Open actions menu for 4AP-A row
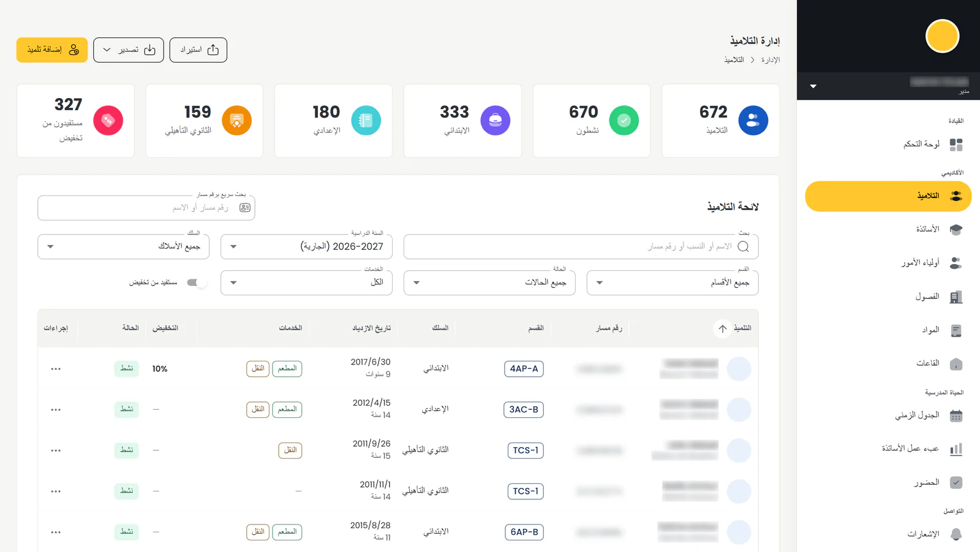The image size is (980, 552). click(x=56, y=369)
